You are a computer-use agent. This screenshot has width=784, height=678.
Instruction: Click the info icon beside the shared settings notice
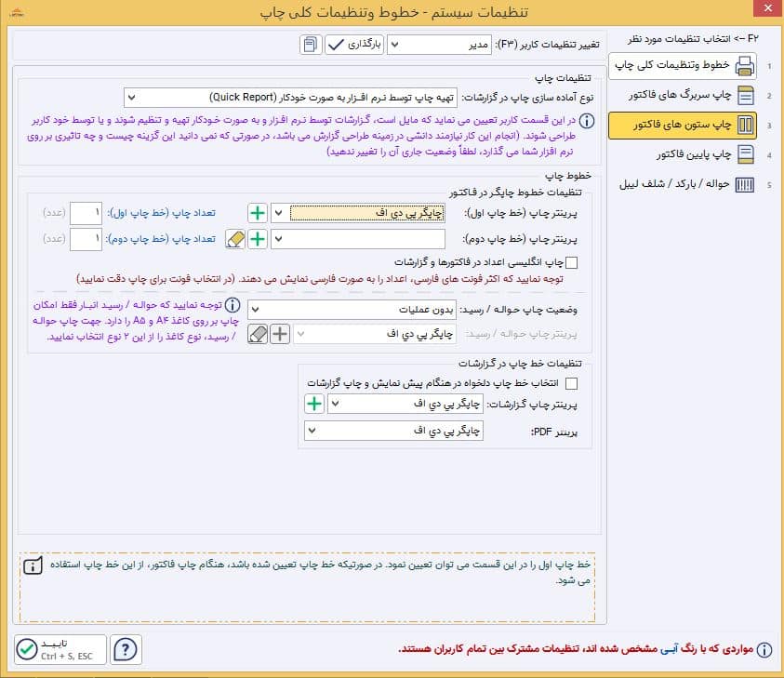pyautogui.click(x=764, y=649)
